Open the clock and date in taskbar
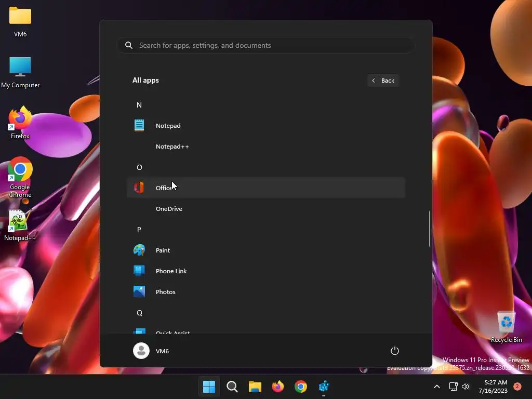The height and width of the screenshot is (399, 532). (493, 387)
